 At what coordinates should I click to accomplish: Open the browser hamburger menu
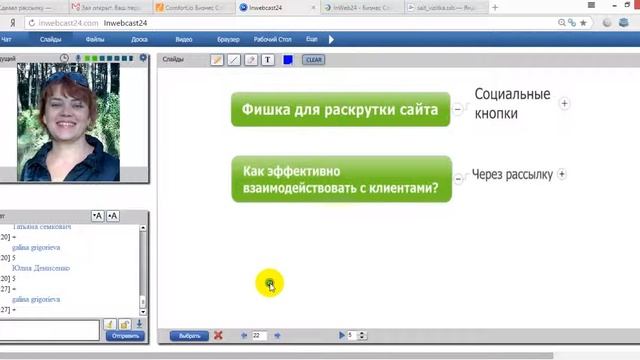(x=591, y=5)
